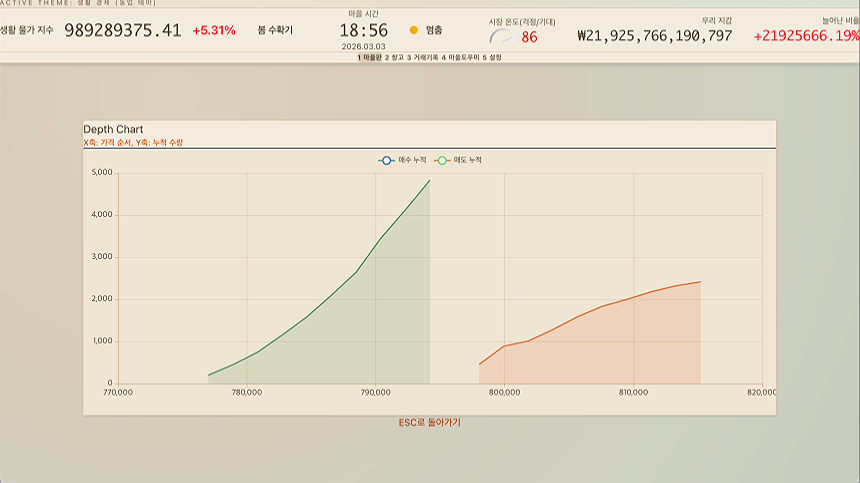Click the 봄 수확기 season label

[275, 31]
